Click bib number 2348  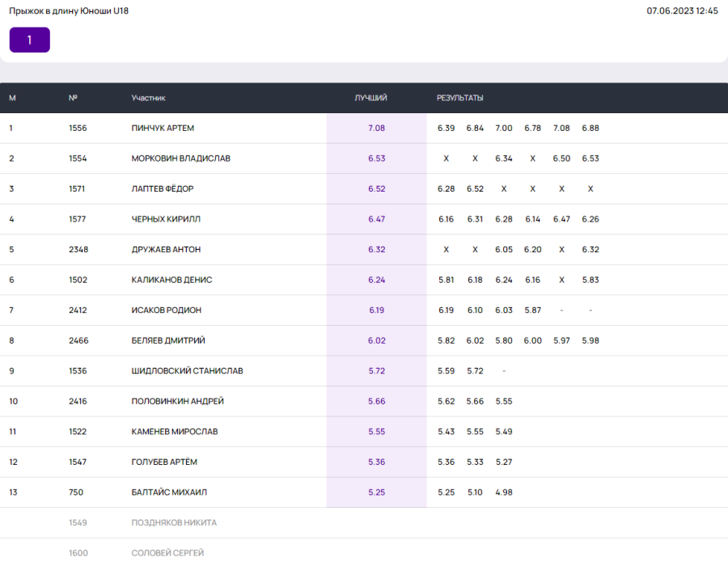click(x=78, y=249)
